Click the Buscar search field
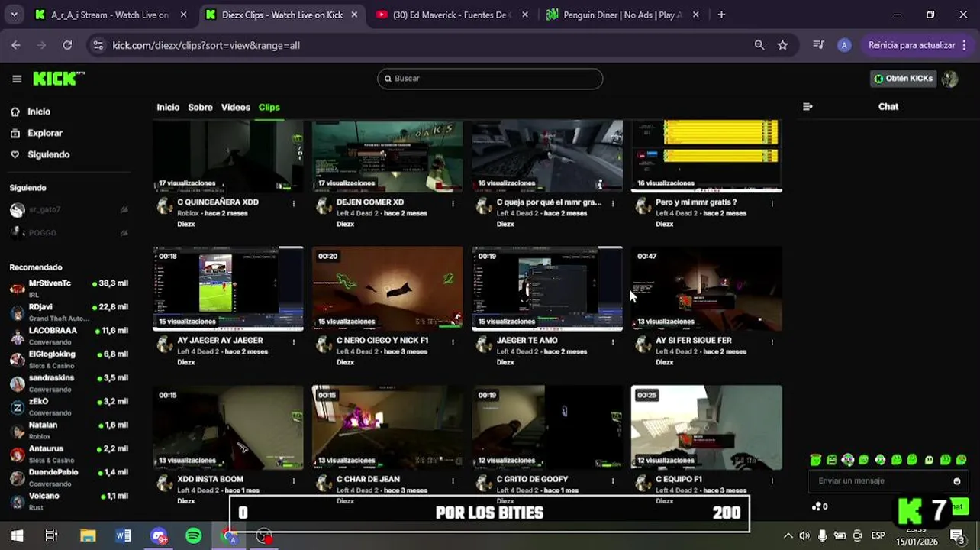Viewport: 980px width, 550px height. 490,78
